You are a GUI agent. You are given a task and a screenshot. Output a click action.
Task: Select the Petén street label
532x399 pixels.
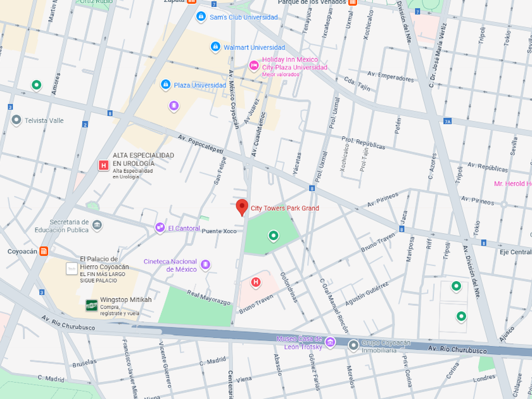tap(398, 126)
